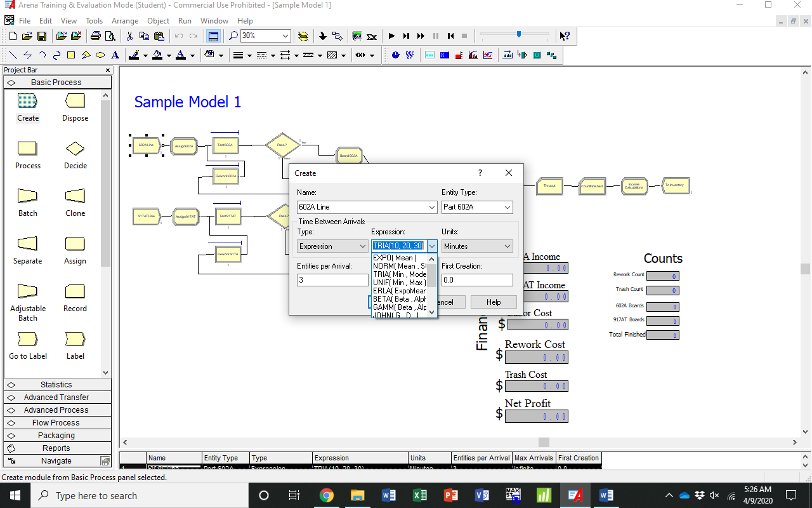Click the Print icon

pyautogui.click(x=95, y=36)
